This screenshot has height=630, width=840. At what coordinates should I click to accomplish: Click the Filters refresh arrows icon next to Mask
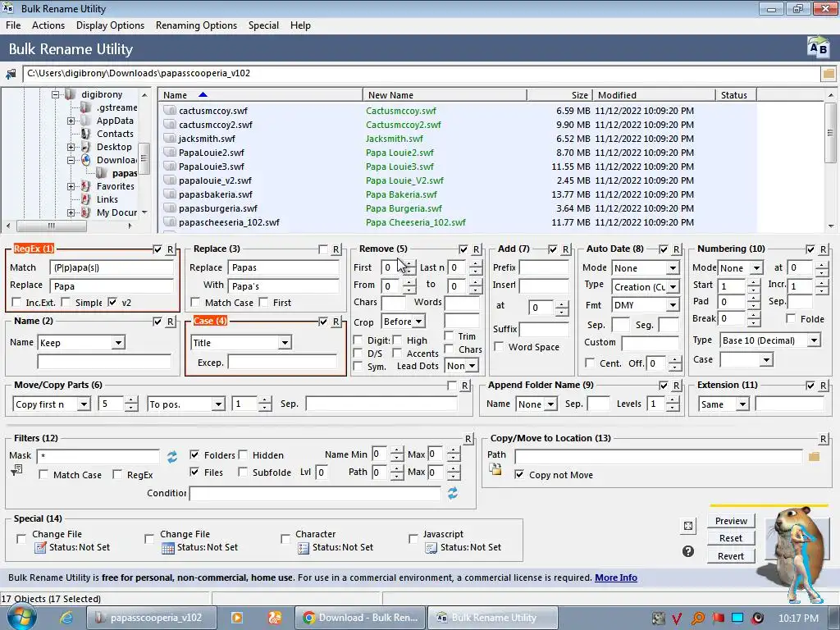click(172, 457)
